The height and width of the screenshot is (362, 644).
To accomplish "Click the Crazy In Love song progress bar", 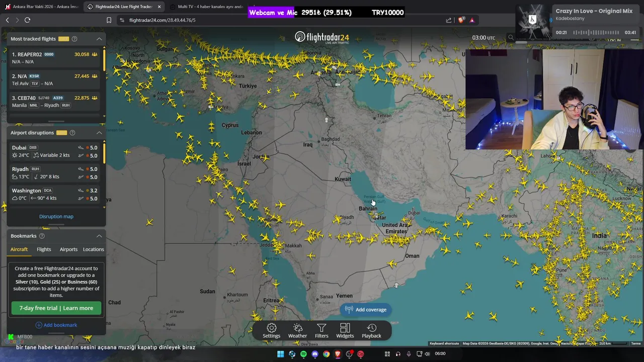I will click(596, 33).
